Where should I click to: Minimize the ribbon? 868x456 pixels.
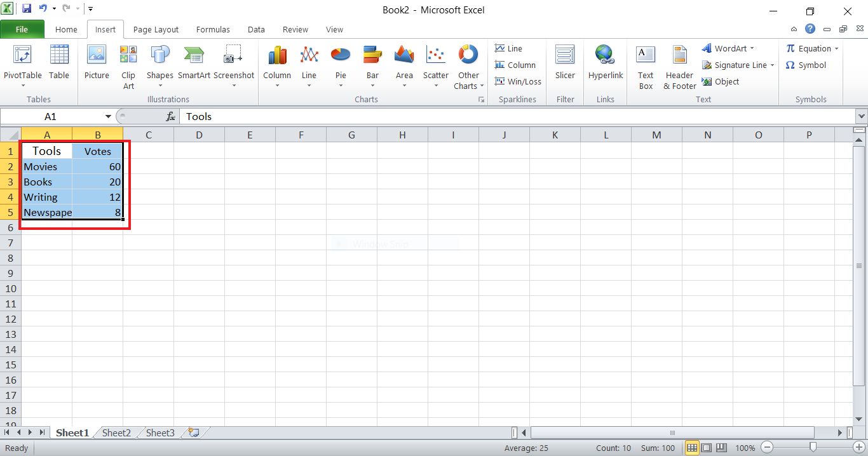coord(794,29)
